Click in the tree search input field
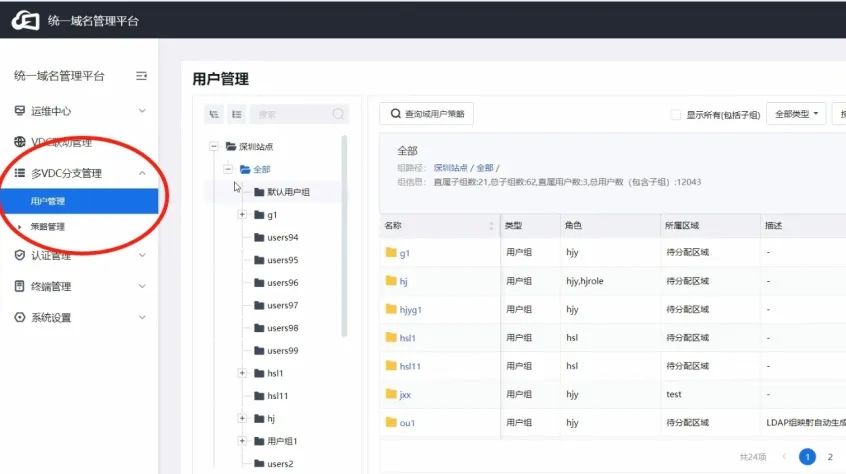Screen dimensions: 846x474 (x=290, y=115)
